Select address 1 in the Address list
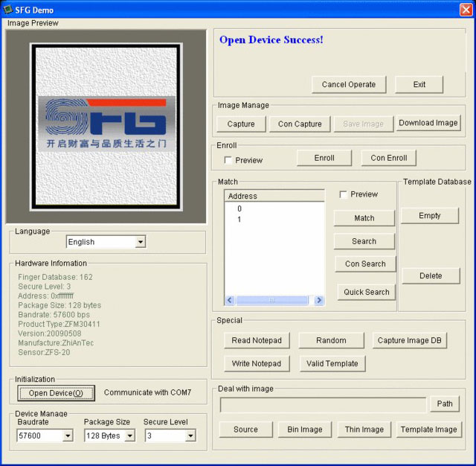The image size is (476, 466). [x=239, y=220]
